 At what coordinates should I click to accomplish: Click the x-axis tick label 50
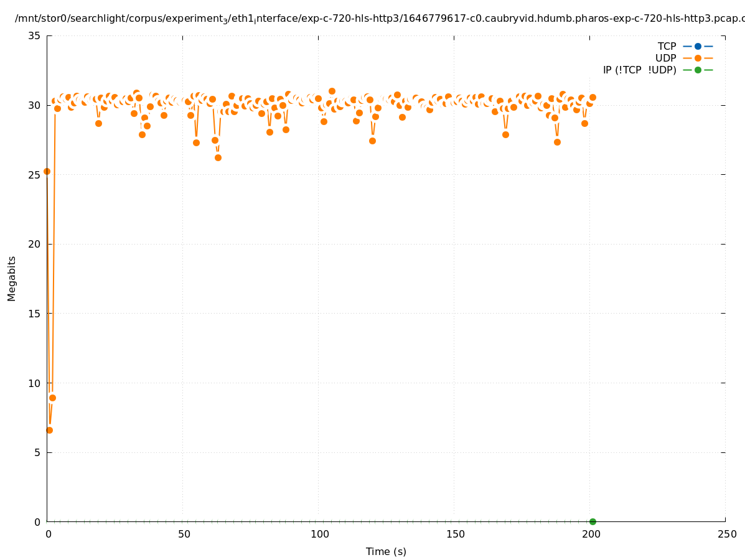point(184,534)
